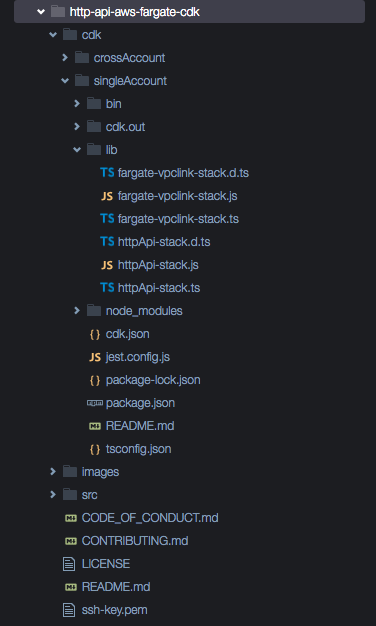Click the ssh-key.pem file icon
Image resolution: width=376 pixels, height=626 pixels.
pyautogui.click(x=69, y=610)
